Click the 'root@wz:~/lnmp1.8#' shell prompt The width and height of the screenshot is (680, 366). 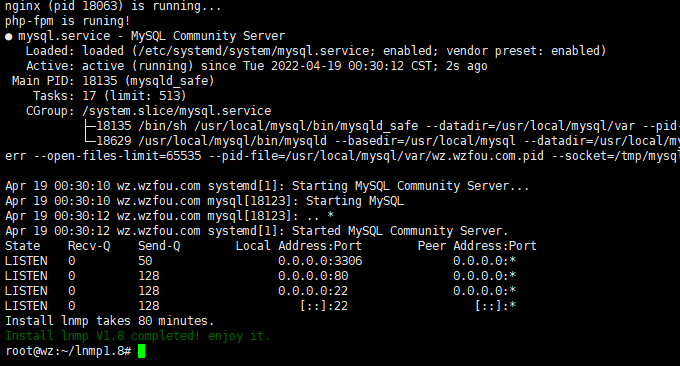pyautogui.click(x=68, y=351)
